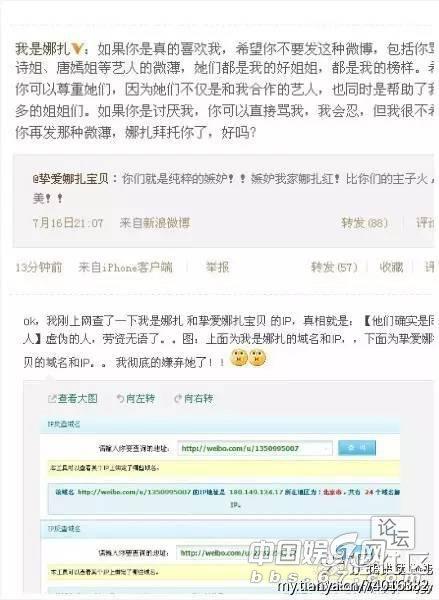
Task: Rotate image left with 向左转
Action: tap(135, 398)
